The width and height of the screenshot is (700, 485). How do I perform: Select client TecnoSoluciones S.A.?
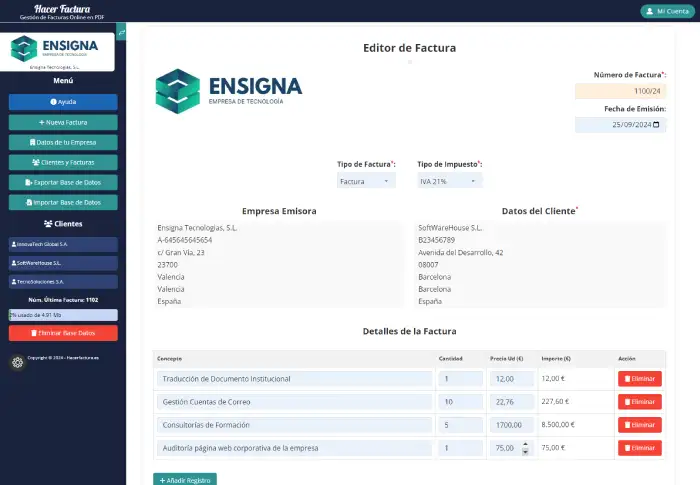[63, 282]
